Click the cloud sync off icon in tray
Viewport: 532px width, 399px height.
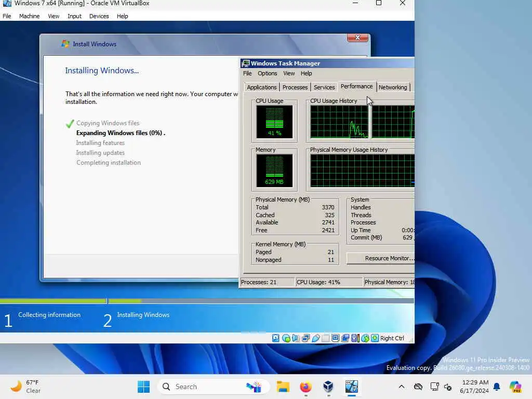(x=418, y=387)
